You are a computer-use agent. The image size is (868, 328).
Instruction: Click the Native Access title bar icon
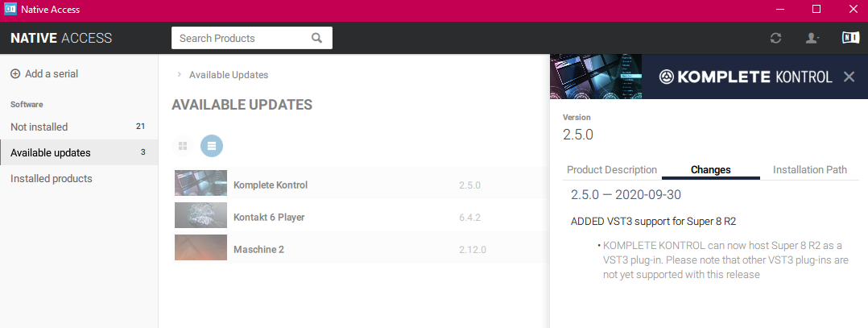coord(12,10)
